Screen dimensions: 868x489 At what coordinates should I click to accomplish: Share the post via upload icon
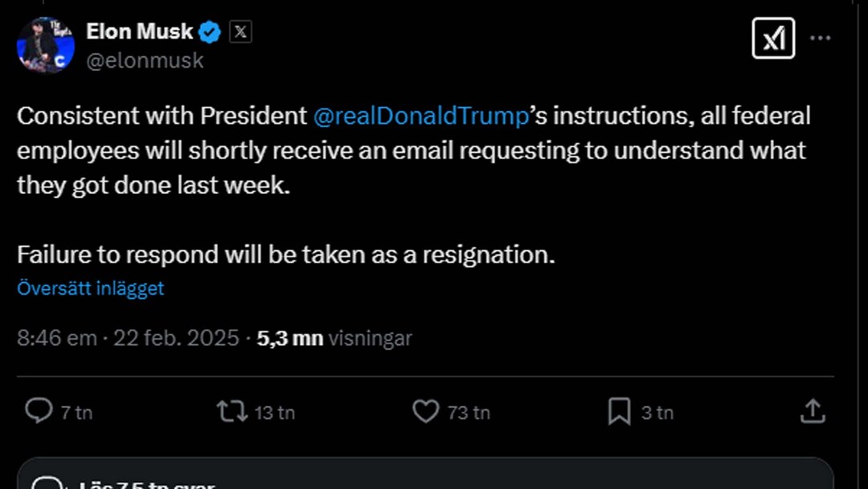tap(813, 412)
